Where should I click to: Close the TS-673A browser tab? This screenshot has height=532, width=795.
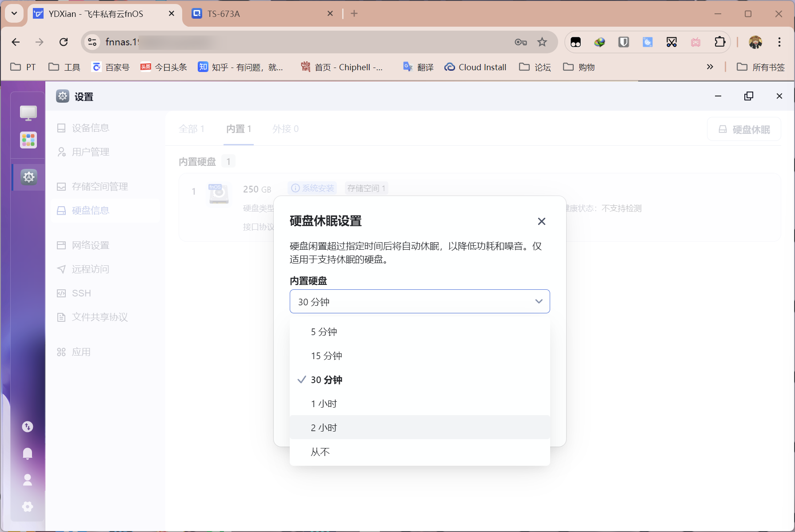point(330,14)
